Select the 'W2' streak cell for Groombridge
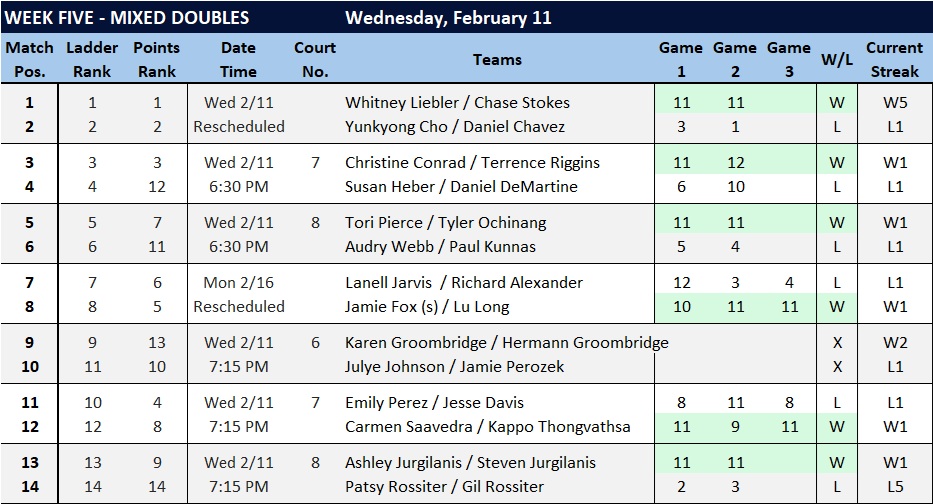 pyautogui.click(x=896, y=342)
